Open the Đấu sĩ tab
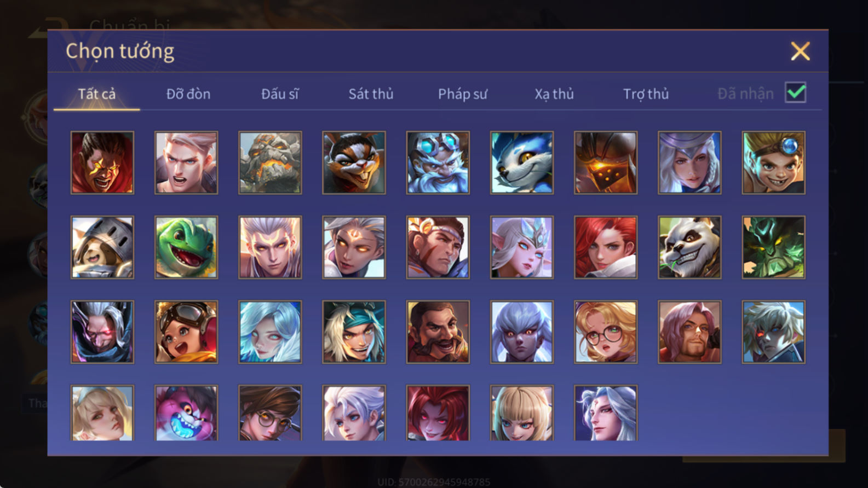 tap(280, 94)
